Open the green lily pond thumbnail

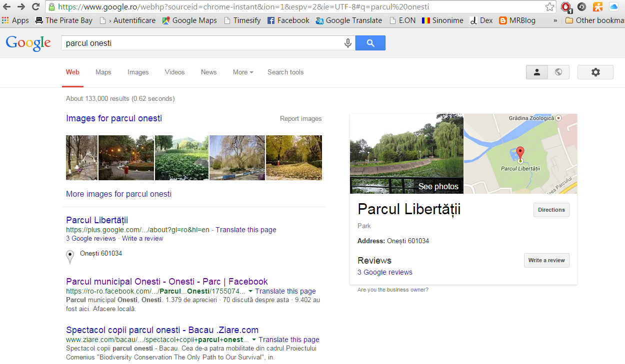tap(181, 158)
